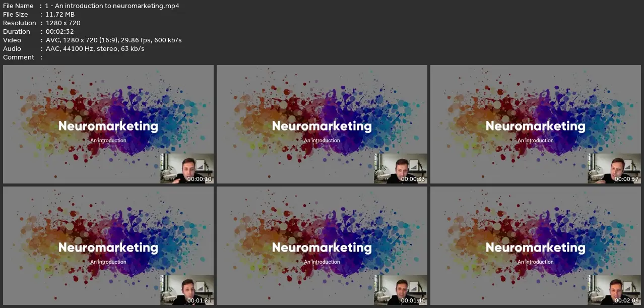Click the 'Duration' label
Image resolution: width=644 pixels, height=308 pixels.
click(17, 32)
